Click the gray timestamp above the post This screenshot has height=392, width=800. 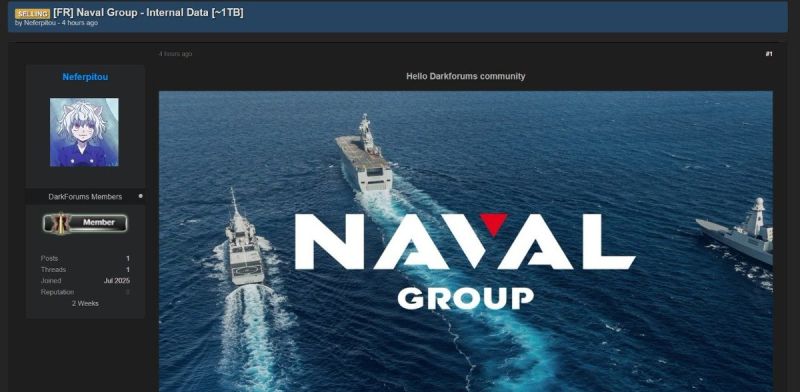(176, 54)
